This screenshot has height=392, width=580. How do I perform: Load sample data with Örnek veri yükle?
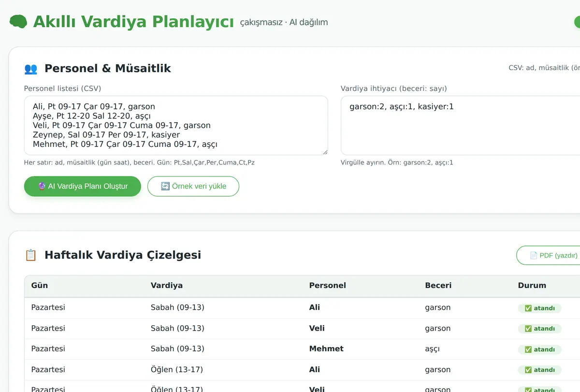pos(193,187)
